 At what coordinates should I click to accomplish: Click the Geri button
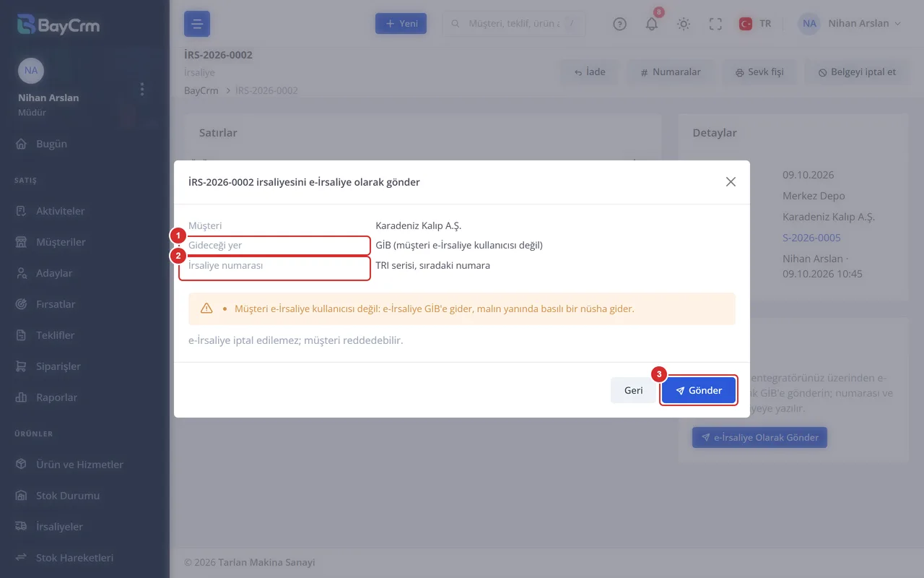point(633,390)
